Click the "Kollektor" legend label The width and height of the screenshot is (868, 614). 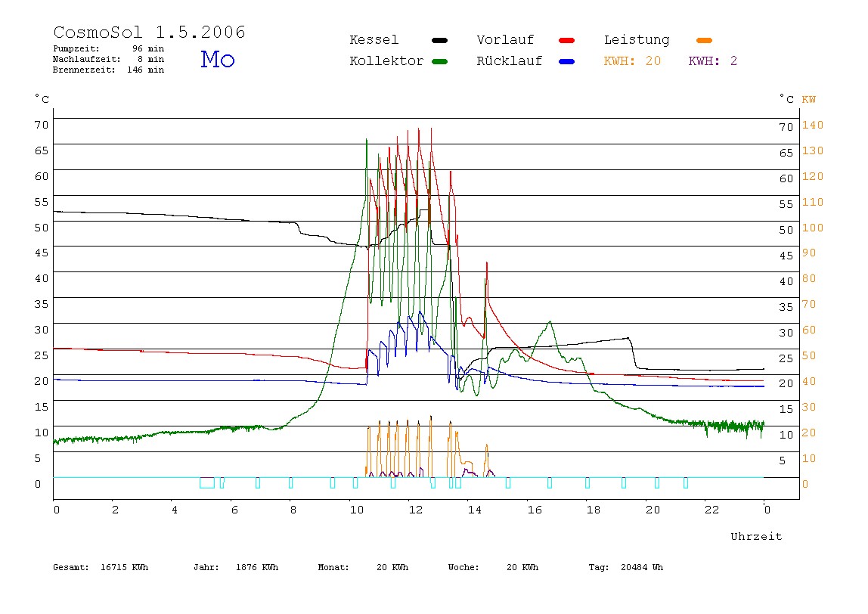(386, 61)
